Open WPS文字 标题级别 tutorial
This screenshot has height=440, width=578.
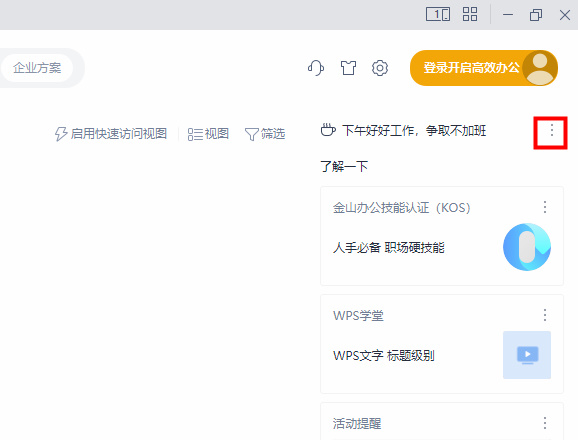[384, 356]
